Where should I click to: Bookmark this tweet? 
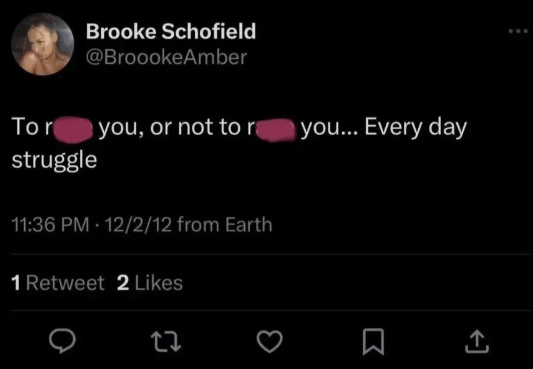[x=373, y=342]
